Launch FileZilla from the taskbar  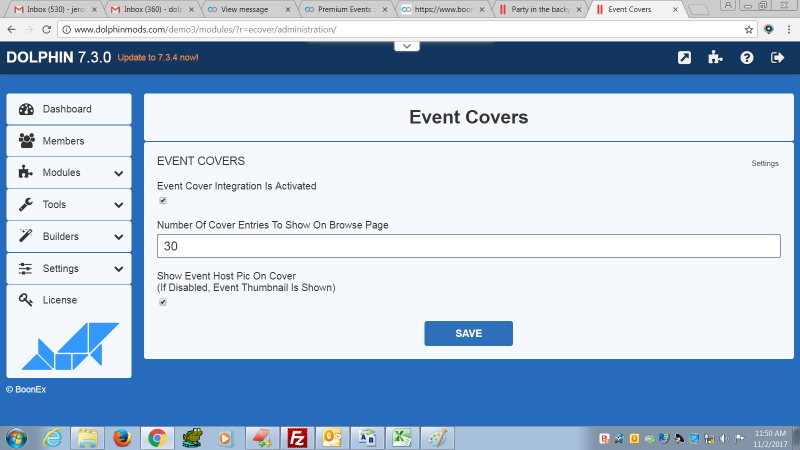pos(296,437)
